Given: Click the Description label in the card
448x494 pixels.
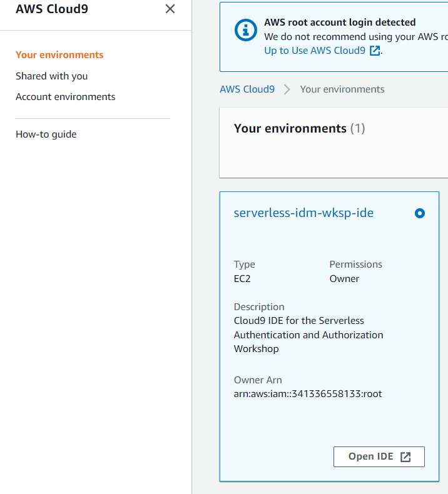Looking at the screenshot, I should pos(259,307).
